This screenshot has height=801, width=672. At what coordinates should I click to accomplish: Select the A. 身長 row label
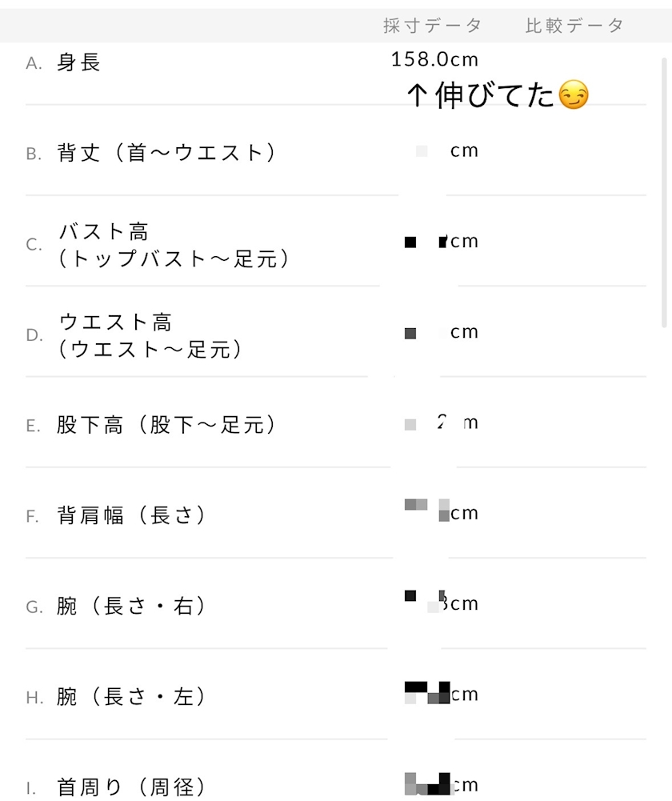78,62
